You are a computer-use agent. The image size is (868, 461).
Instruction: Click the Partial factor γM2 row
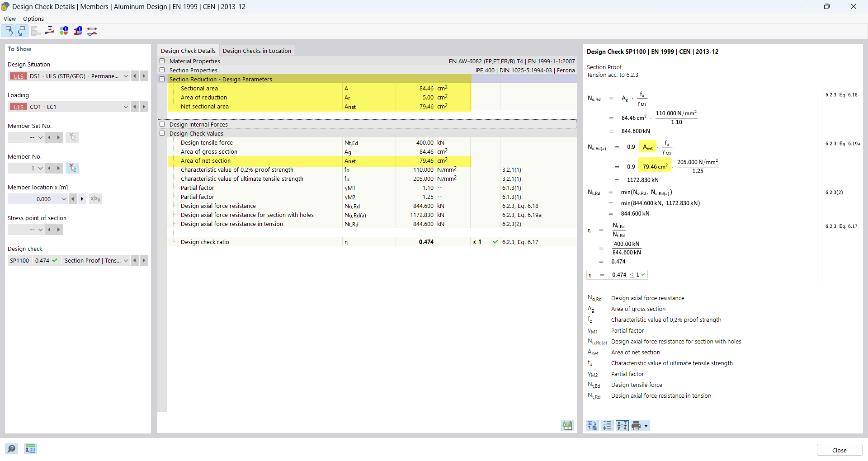[x=372, y=197]
